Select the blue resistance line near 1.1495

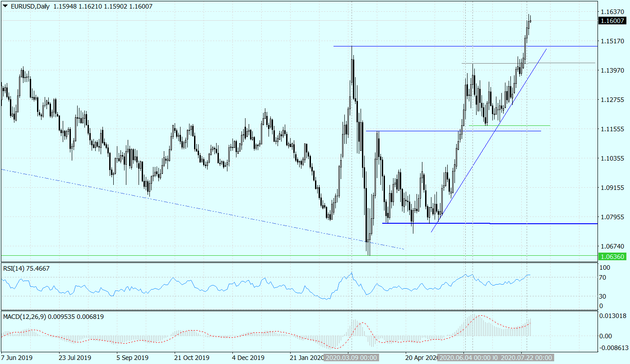pyautogui.click(x=465, y=46)
